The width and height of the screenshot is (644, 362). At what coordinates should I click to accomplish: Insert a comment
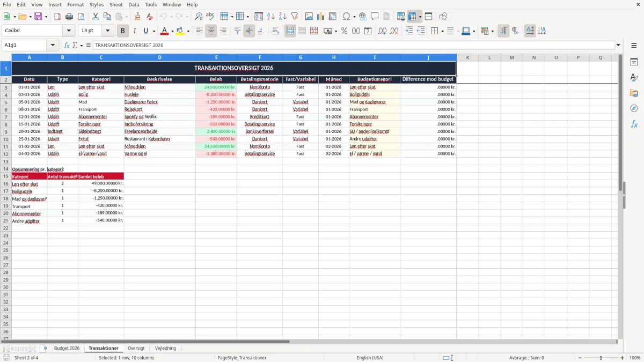[375, 17]
